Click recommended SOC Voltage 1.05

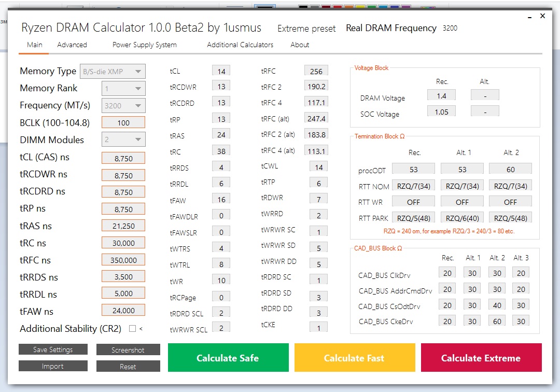point(441,112)
